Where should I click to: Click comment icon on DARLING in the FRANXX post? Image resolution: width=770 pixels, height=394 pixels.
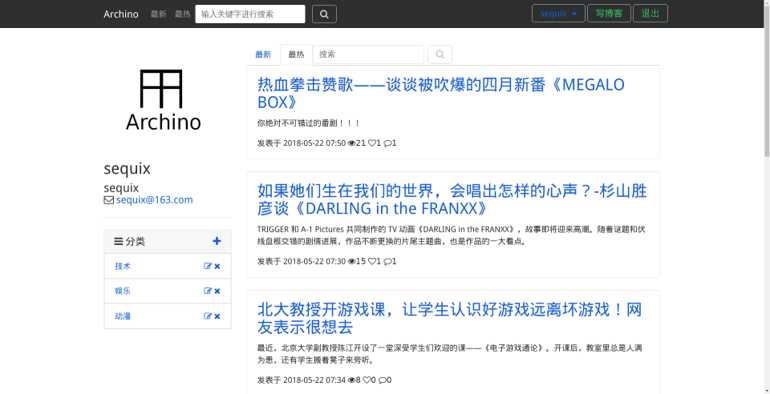[x=387, y=262]
